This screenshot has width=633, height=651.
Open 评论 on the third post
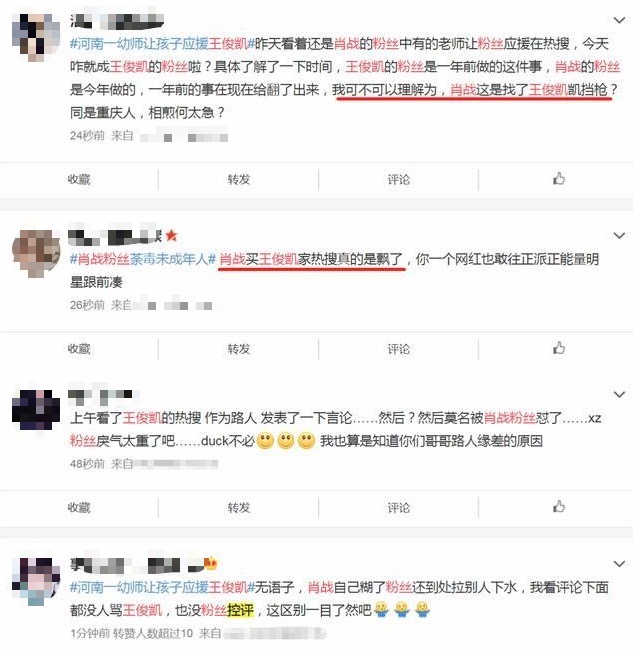tap(398, 507)
